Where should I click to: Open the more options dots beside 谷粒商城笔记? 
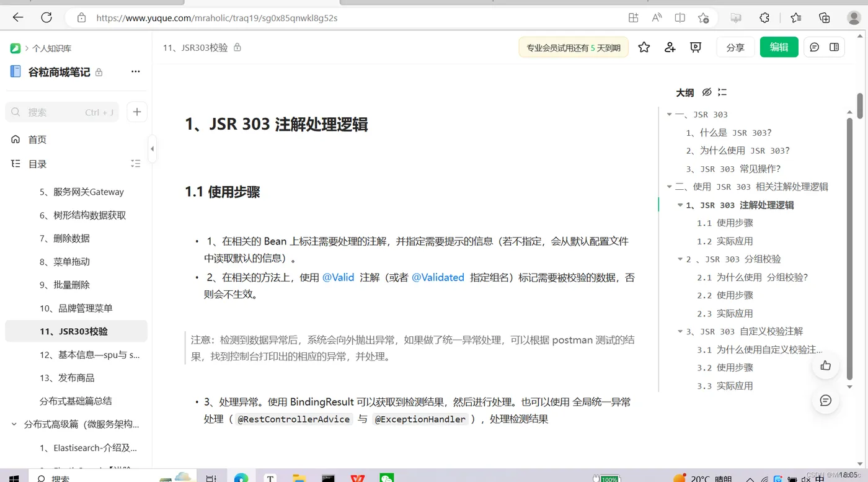click(136, 72)
